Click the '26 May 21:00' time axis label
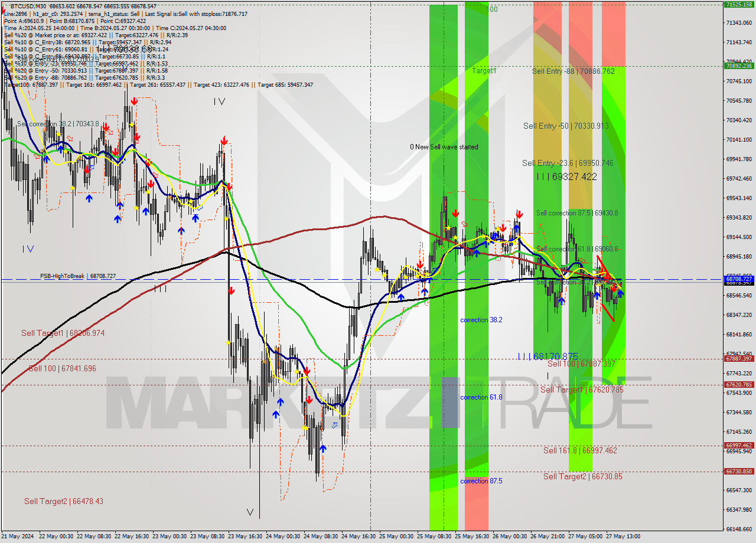The width and height of the screenshot is (756, 543). tap(546, 537)
